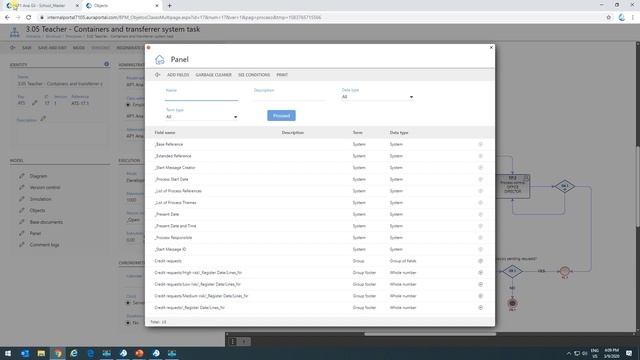Viewport: 640px width, 360px height.
Task: Click the Field name column header
Action: (165, 133)
